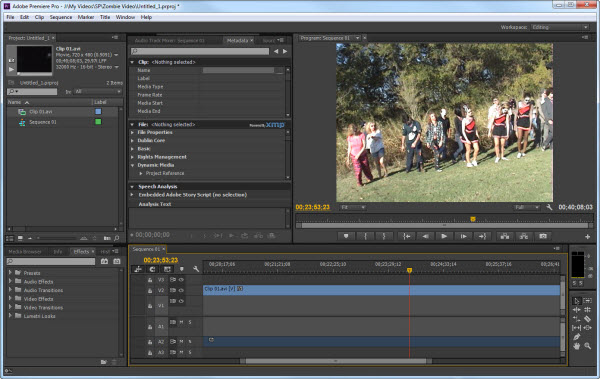Open Full playback resolution dropdown

(527, 207)
